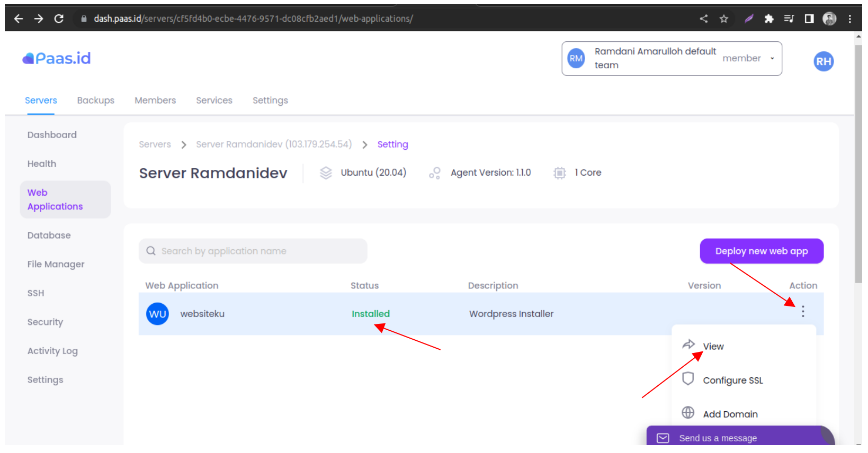Go back using the browser back arrow
Screen dimensions: 868x453
click(19, 19)
